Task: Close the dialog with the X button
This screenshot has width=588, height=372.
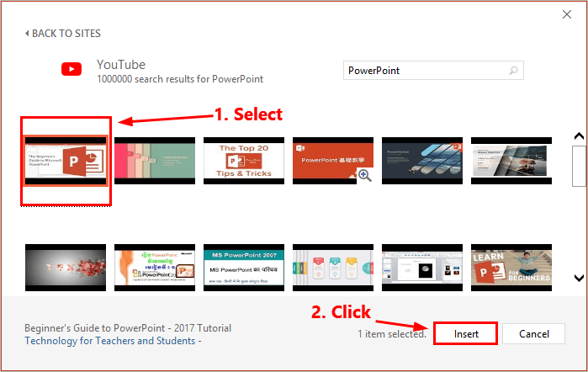Action: coord(565,15)
